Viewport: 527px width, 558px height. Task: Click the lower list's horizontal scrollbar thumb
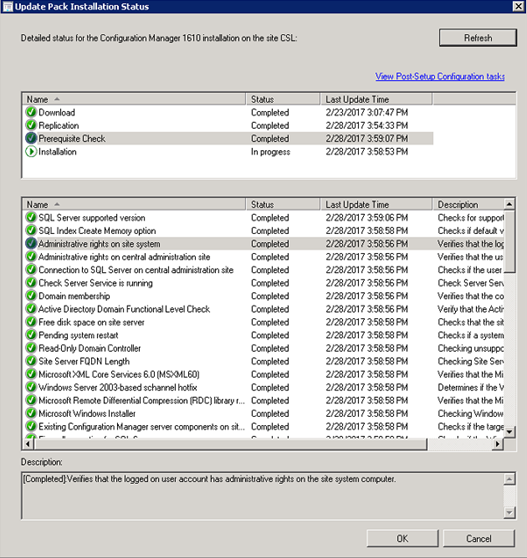pos(231,444)
